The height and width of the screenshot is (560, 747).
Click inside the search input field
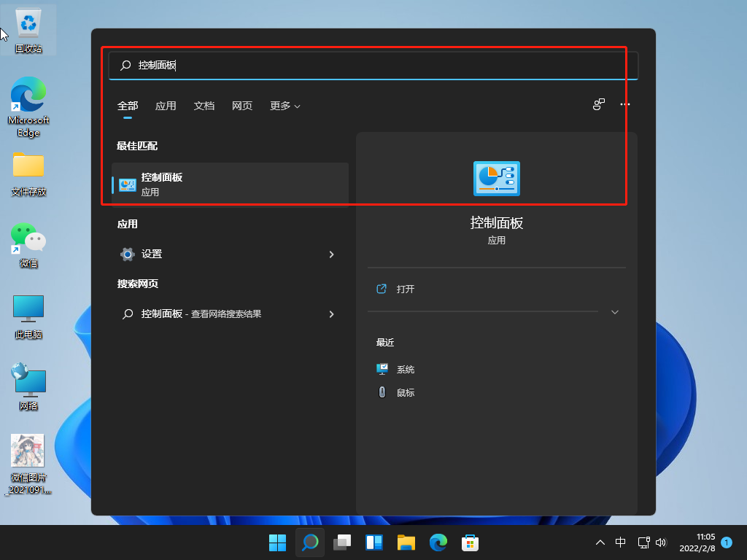[365, 64]
